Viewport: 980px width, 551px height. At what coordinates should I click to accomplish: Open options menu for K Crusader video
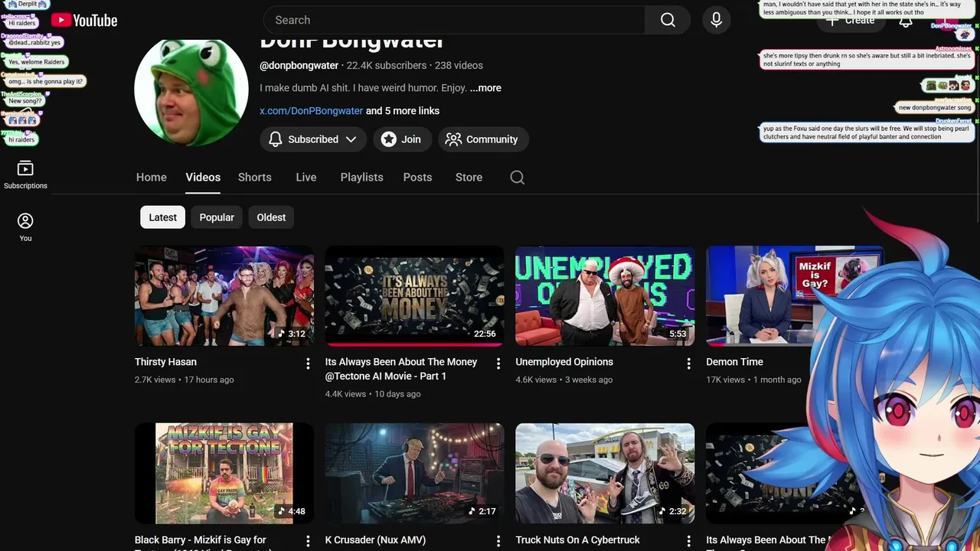498,541
